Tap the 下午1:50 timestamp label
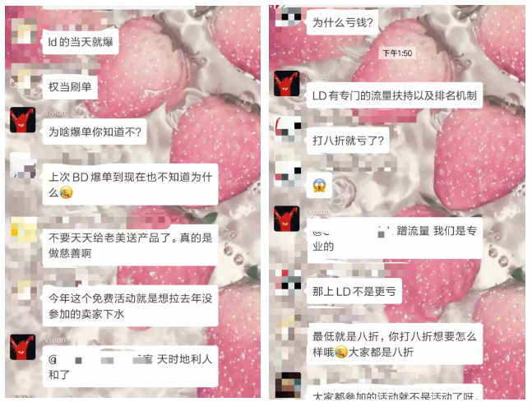Viewport: 532px width, 411px height. (x=397, y=53)
